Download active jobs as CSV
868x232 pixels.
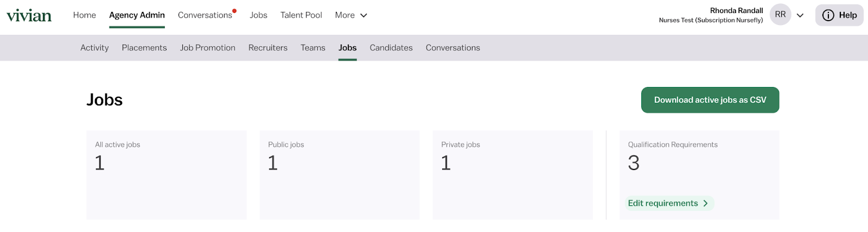click(710, 100)
